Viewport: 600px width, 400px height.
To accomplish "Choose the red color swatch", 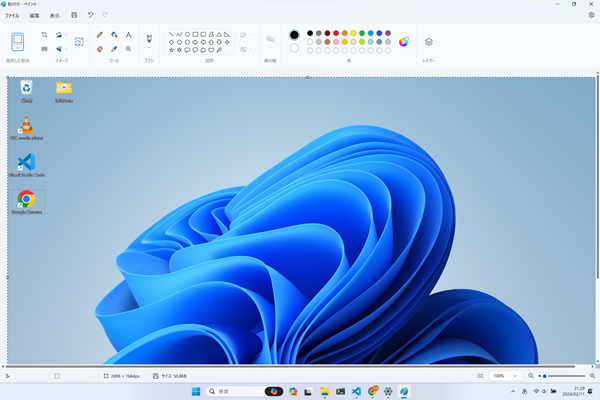I will (336, 33).
